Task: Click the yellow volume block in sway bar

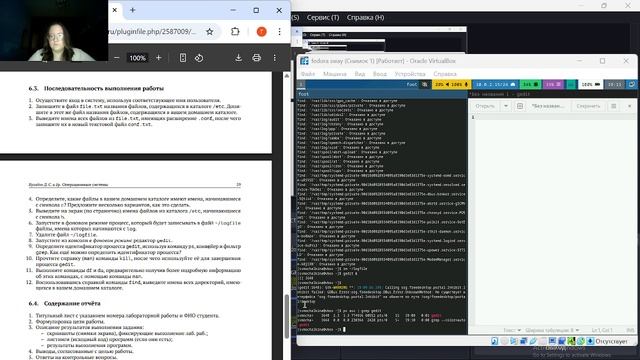Action: pyautogui.click(x=451, y=84)
